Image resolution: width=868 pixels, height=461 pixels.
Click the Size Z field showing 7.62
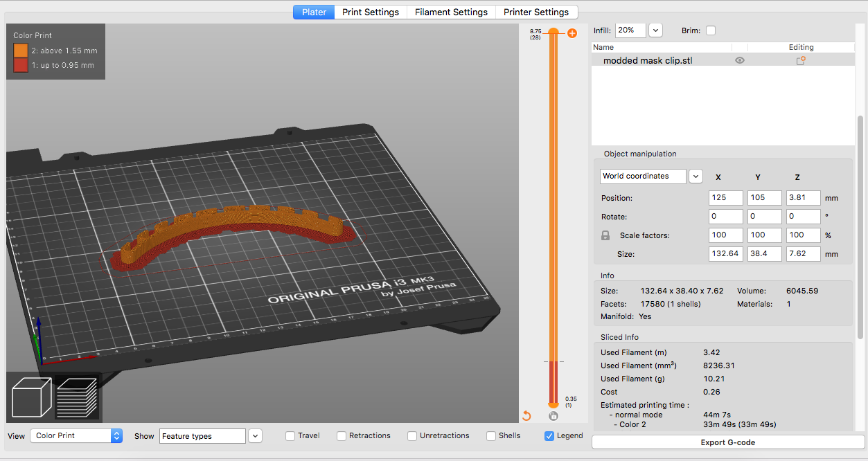(804, 254)
